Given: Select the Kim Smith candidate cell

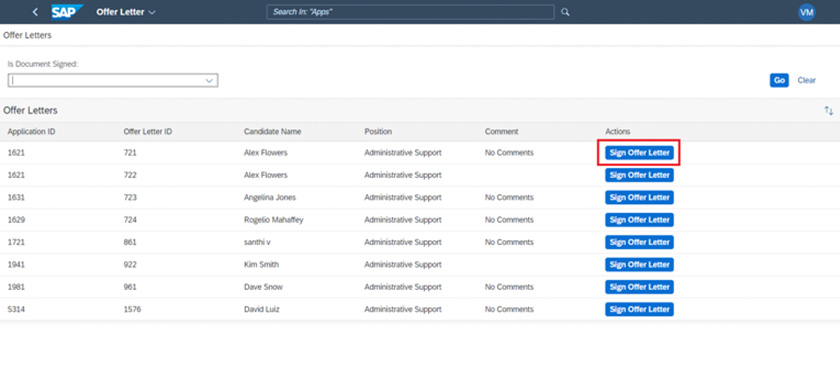Looking at the screenshot, I should pos(261,265).
